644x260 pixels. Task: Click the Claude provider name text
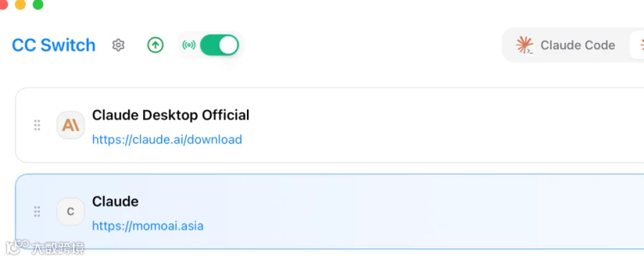click(115, 201)
